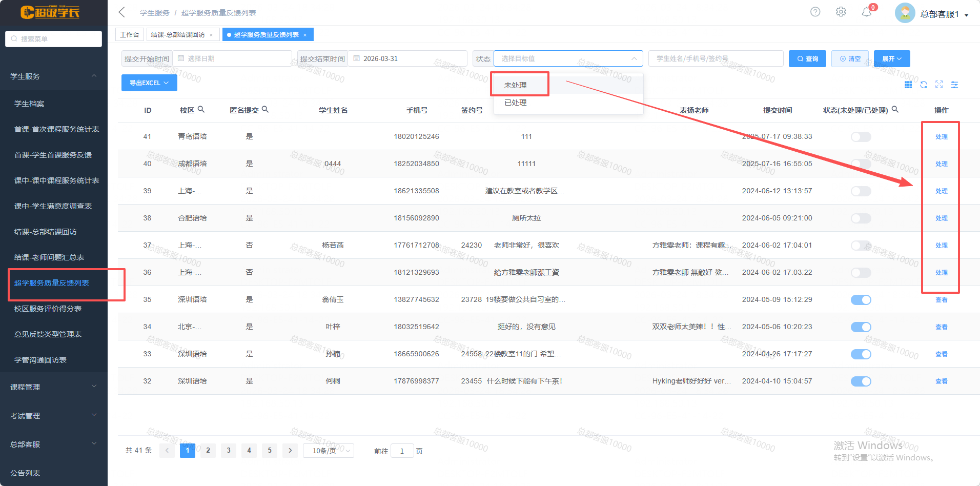This screenshot has height=486, width=980.
Task: Click search icon beside 校区 column header
Action: 201,109
